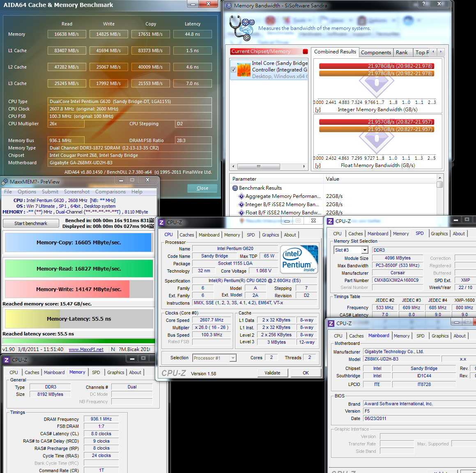Open the www.MaxxPI.net link
This screenshot has width=476, height=473.
(86, 349)
